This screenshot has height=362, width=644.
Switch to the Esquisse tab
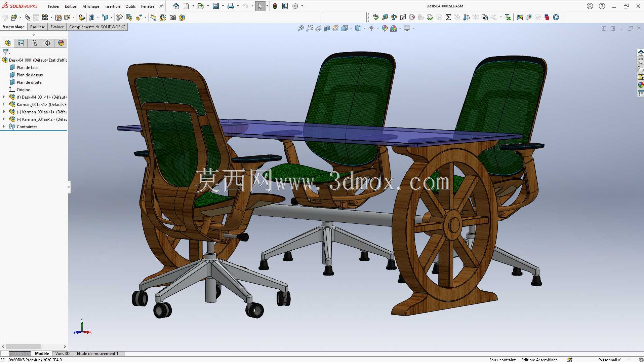37,27
